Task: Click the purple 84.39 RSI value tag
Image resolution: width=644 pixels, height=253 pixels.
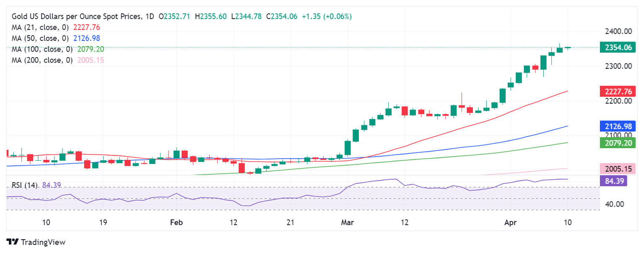Action: coord(613,181)
